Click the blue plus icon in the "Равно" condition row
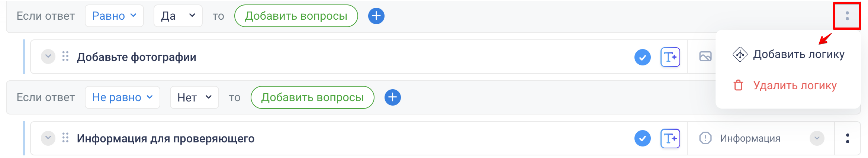 [x=376, y=16]
